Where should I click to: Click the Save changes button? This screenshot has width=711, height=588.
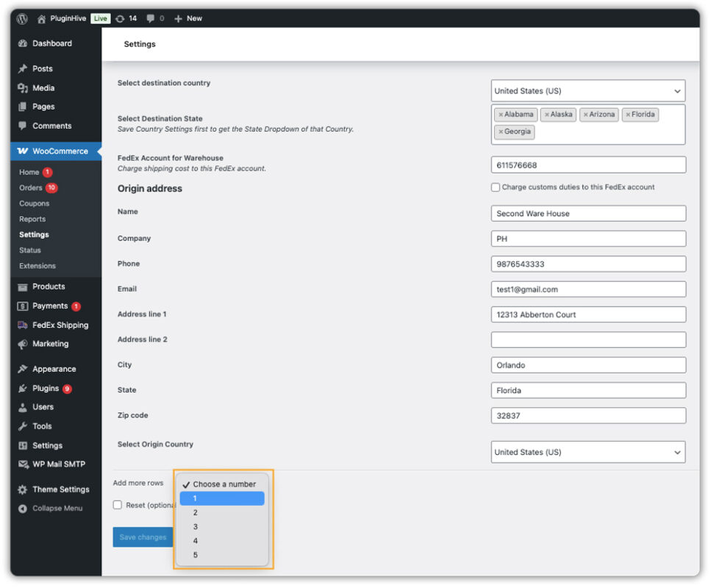pos(142,537)
